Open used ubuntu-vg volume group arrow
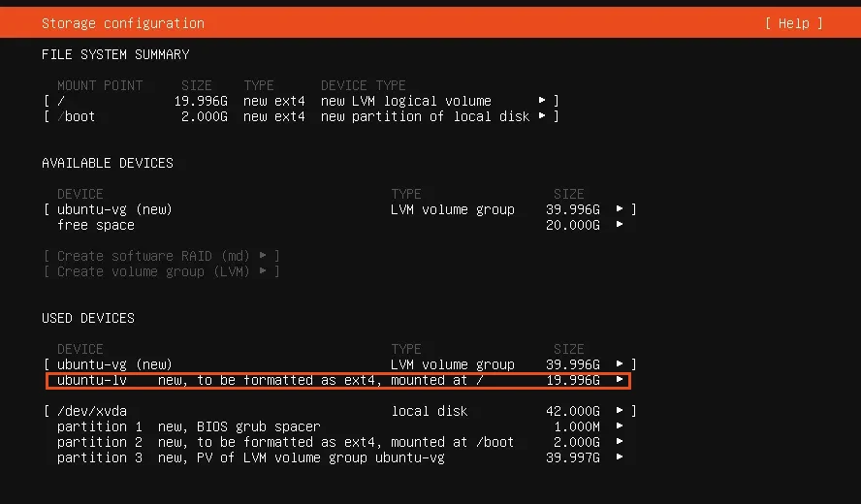Image resolution: width=861 pixels, height=504 pixels. (621, 364)
